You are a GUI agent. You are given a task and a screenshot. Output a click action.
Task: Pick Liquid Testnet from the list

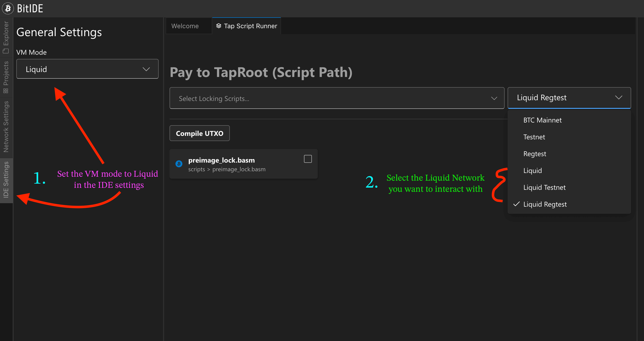click(569, 187)
